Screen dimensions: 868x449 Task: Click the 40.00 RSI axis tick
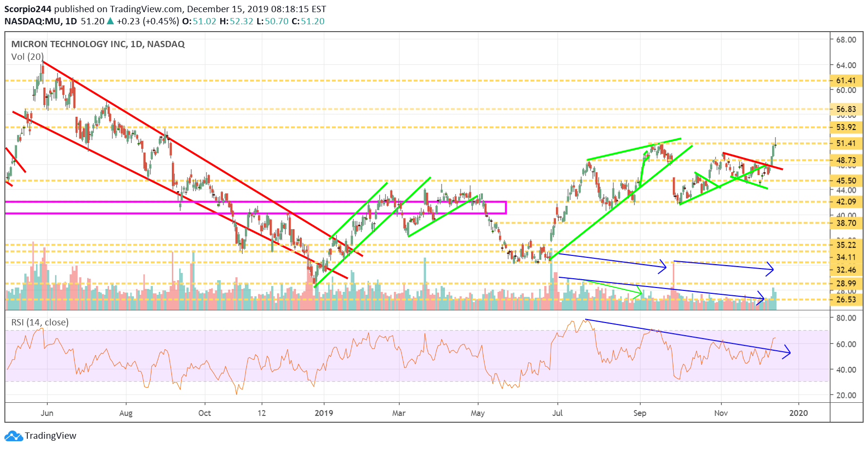846,370
